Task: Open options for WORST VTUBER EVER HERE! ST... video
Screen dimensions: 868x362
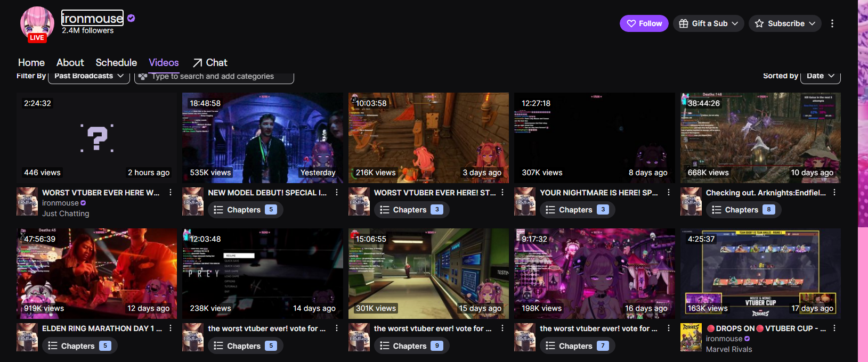Action: click(x=502, y=193)
